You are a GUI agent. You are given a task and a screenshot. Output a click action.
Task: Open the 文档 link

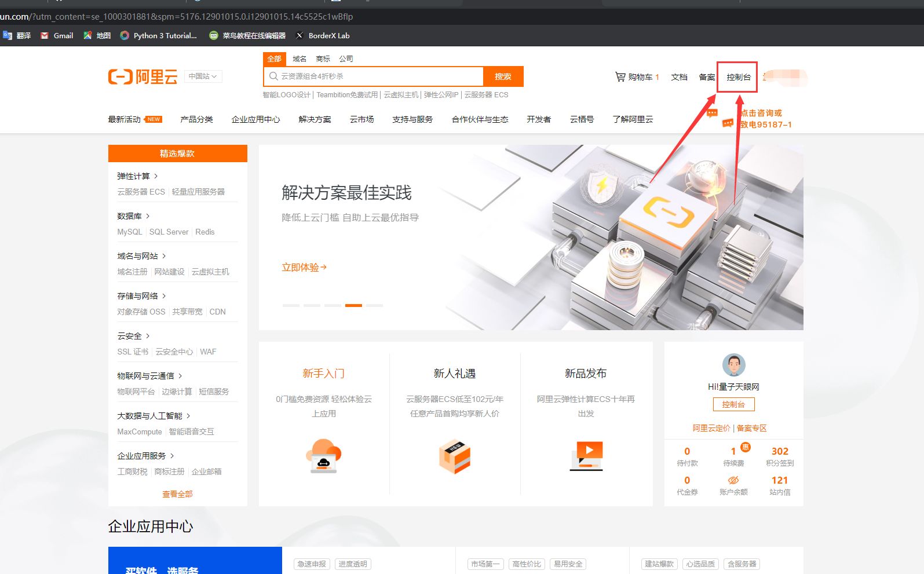click(679, 77)
